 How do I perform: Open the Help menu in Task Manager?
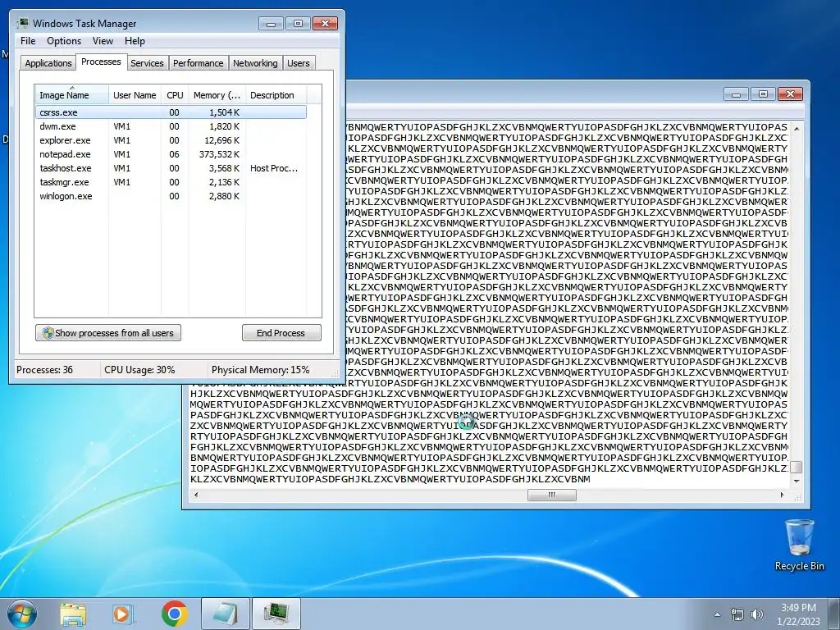[x=135, y=41]
